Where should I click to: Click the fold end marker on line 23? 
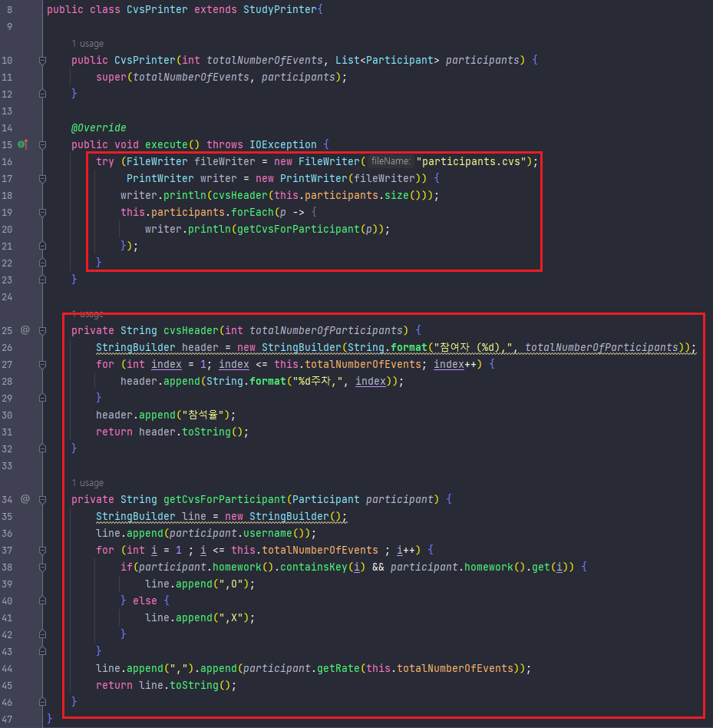pyautogui.click(x=43, y=280)
